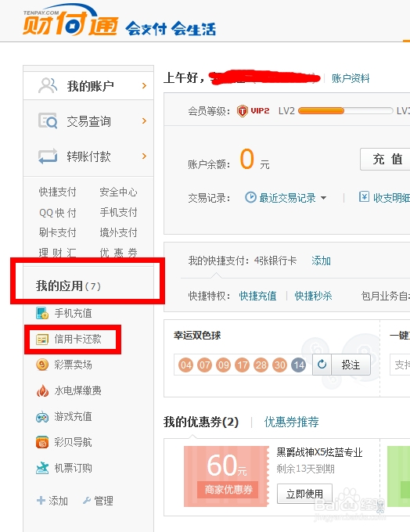This screenshot has width=410, height=532.
Task: Switch to 我的优惠券(2) tab
Action: click(201, 422)
